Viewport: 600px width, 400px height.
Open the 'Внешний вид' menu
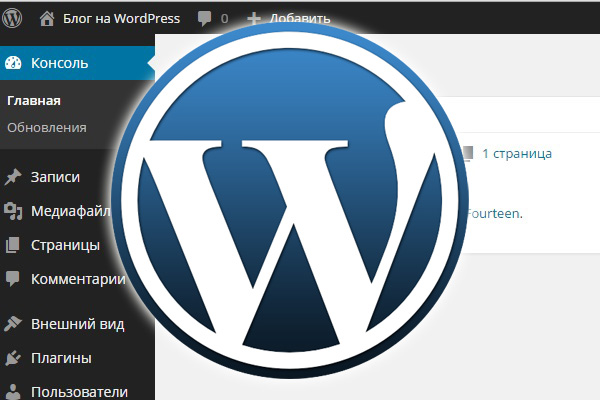click(78, 324)
